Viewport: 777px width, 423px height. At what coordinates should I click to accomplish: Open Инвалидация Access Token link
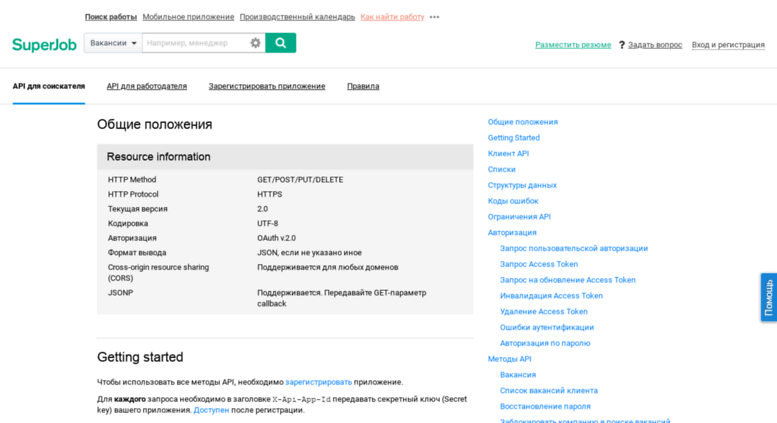pos(551,296)
